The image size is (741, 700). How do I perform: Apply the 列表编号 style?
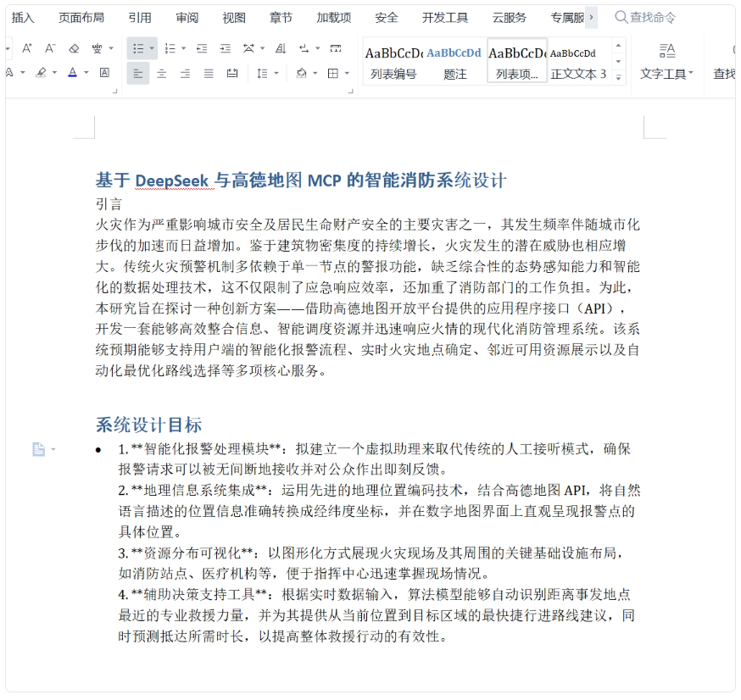pyautogui.click(x=393, y=61)
